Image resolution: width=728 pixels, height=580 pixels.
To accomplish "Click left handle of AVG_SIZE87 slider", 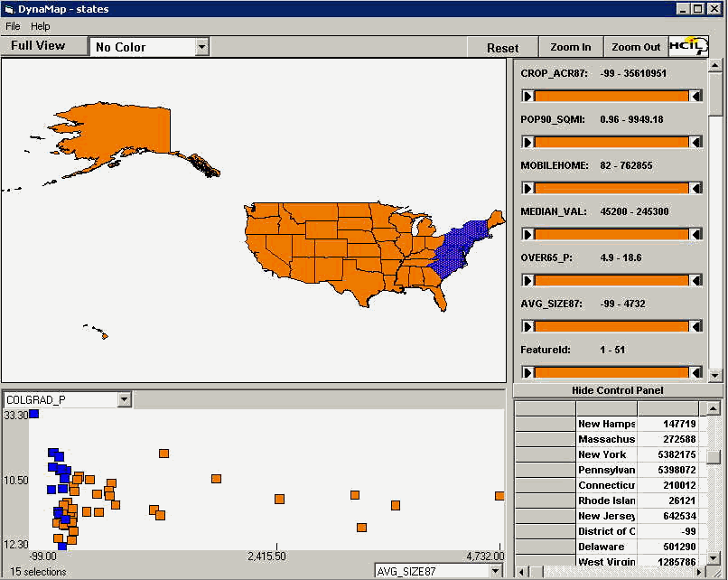I will (527, 326).
